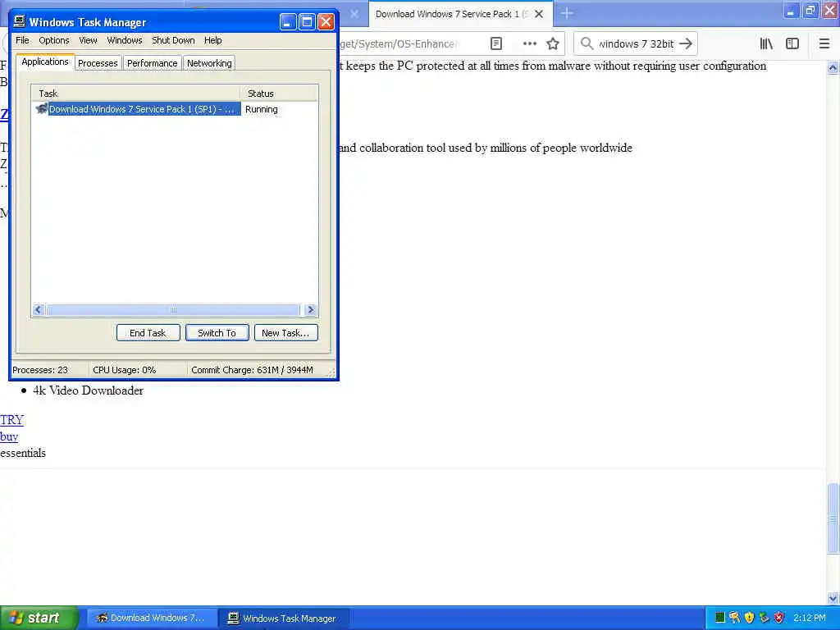The width and height of the screenshot is (840, 630).
Task: Click the 2:12 PM system clock
Action: click(810, 618)
